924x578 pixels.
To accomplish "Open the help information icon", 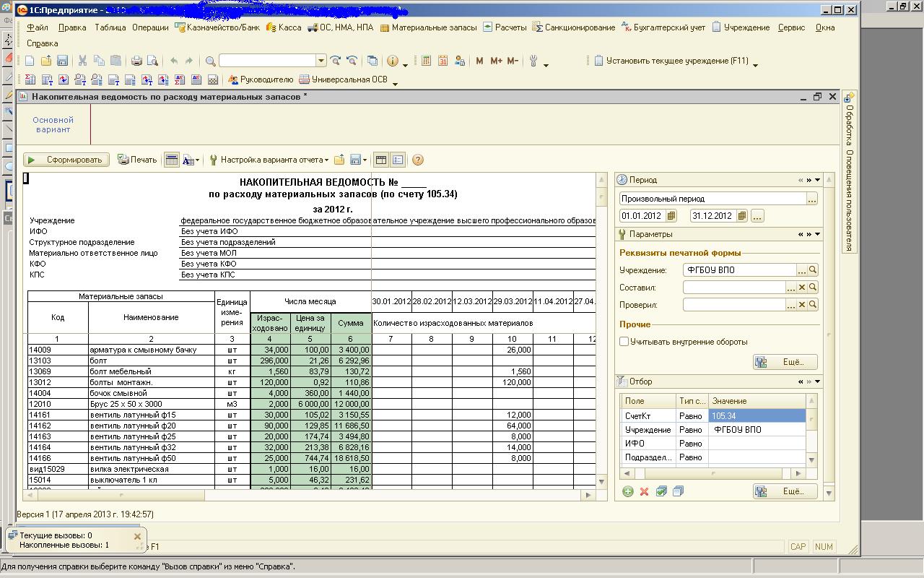I will pos(393,61).
